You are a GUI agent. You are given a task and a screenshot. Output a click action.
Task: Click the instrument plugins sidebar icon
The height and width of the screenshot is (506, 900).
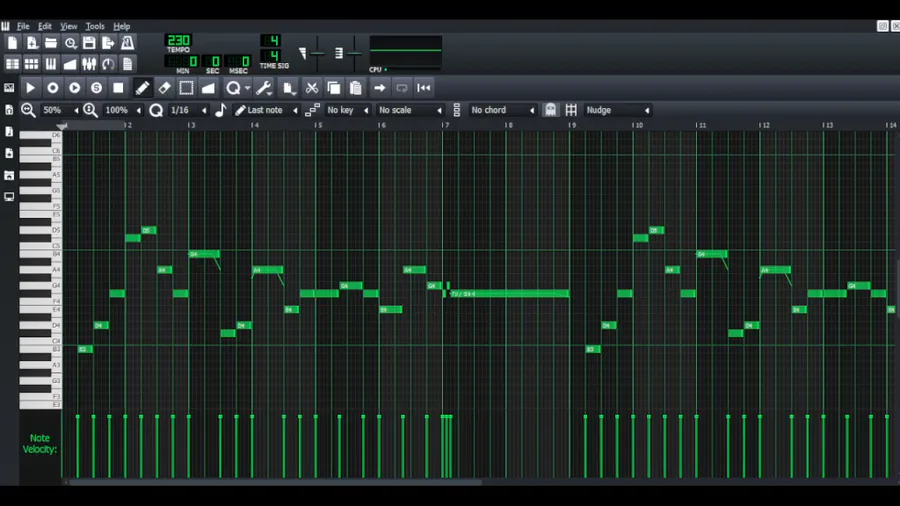(x=9, y=88)
